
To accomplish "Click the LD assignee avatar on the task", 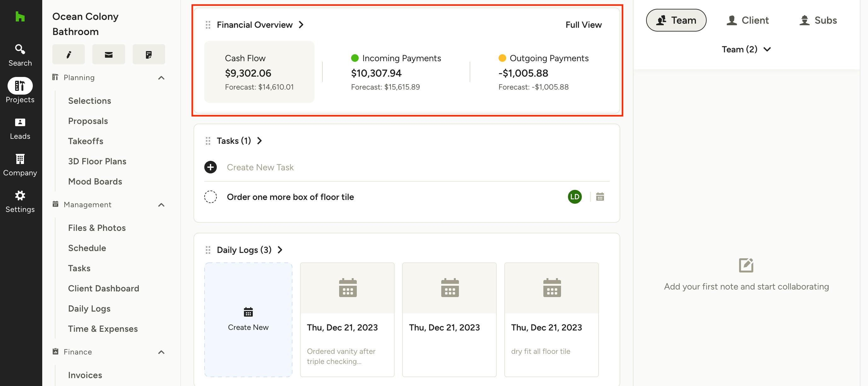I will point(575,197).
